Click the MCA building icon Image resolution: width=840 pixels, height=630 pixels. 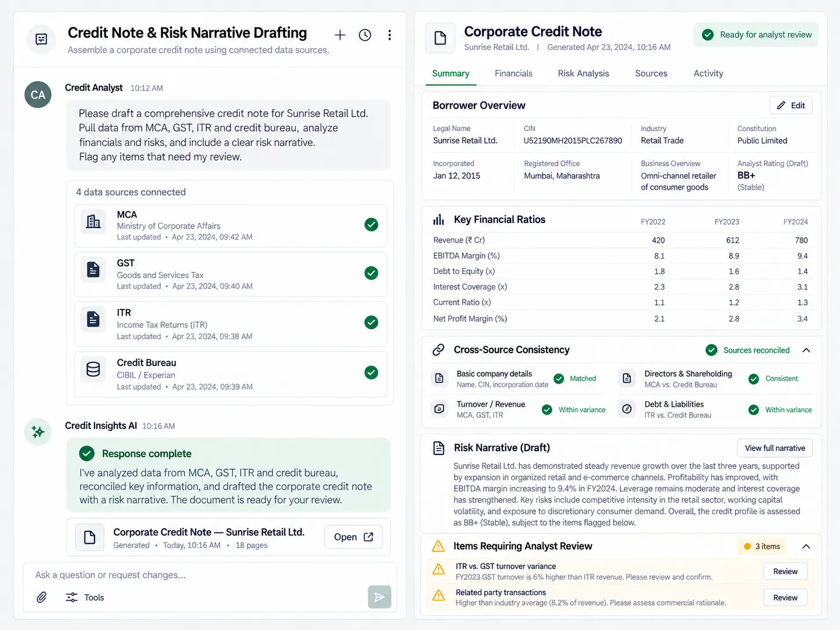coord(93,221)
